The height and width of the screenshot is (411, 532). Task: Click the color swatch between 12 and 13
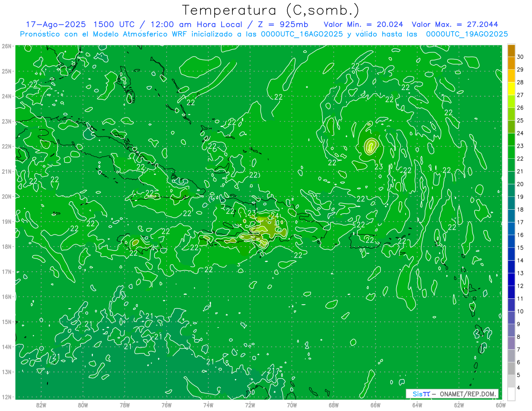point(511,279)
